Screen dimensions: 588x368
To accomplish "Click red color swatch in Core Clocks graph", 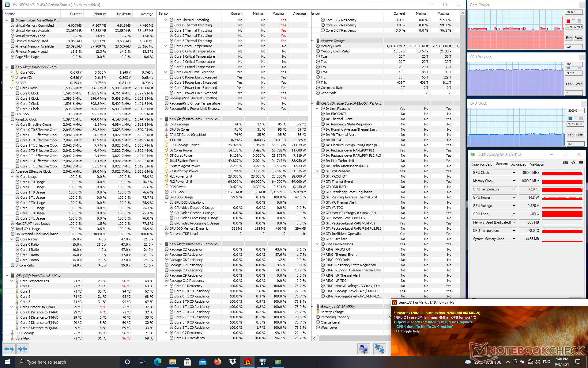I will pos(568,21).
